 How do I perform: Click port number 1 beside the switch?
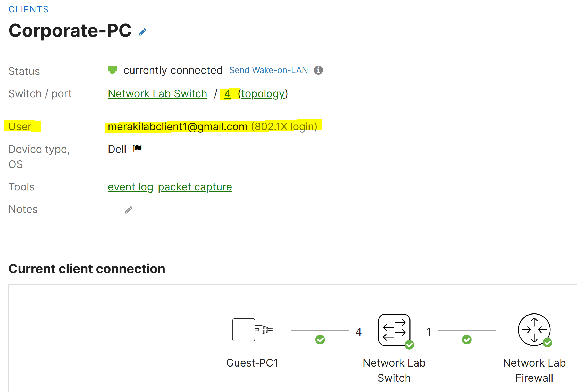pyautogui.click(x=429, y=332)
